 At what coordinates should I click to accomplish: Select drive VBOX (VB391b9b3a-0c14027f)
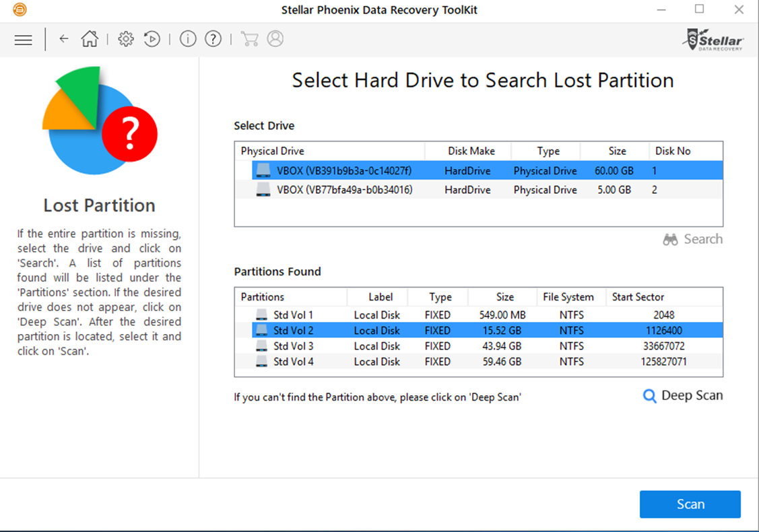pos(487,170)
